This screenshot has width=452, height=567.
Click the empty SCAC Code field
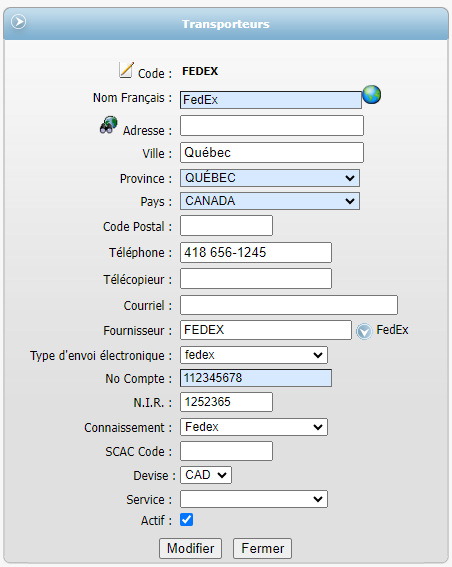click(x=226, y=451)
